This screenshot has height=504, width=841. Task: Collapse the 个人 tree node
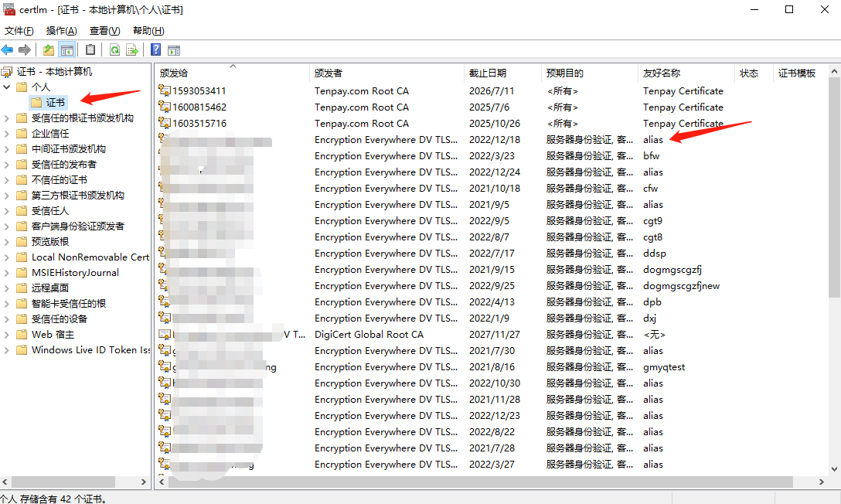click(x=6, y=87)
